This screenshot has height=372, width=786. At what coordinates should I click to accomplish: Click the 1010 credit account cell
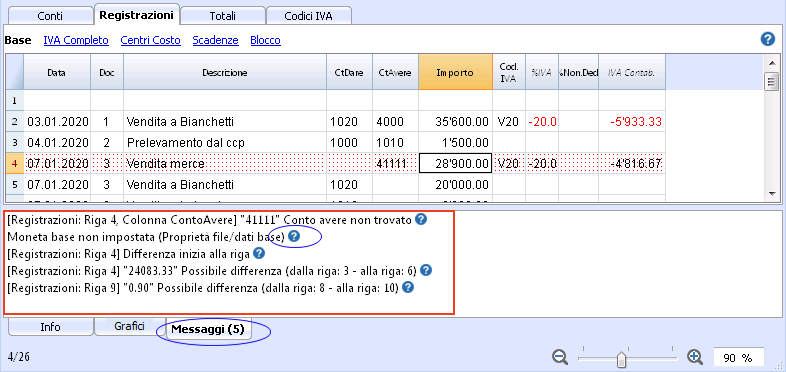395,142
